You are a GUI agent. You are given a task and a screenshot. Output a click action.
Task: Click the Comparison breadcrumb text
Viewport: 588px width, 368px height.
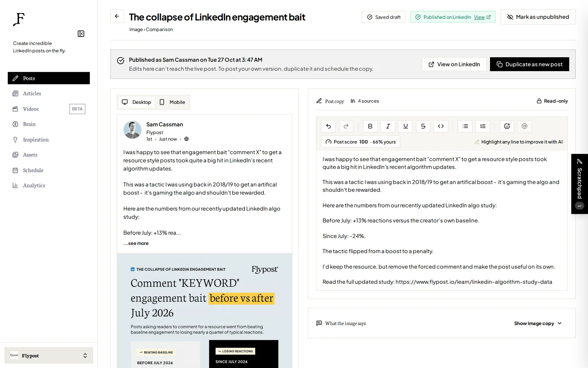[159, 29]
